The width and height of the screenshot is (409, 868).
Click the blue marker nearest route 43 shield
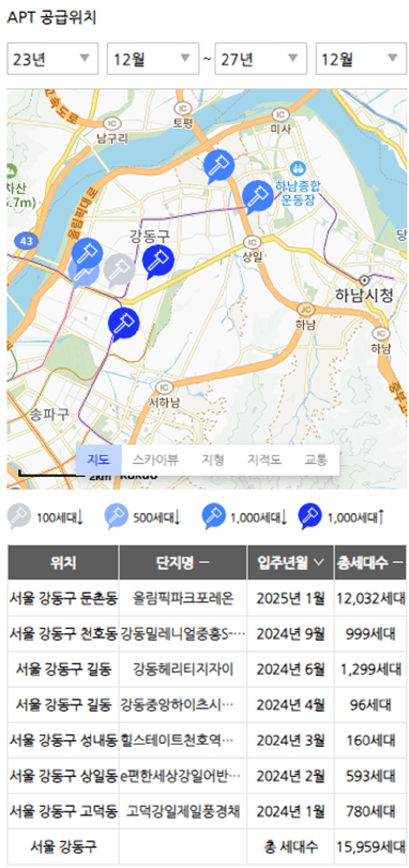[87, 253]
